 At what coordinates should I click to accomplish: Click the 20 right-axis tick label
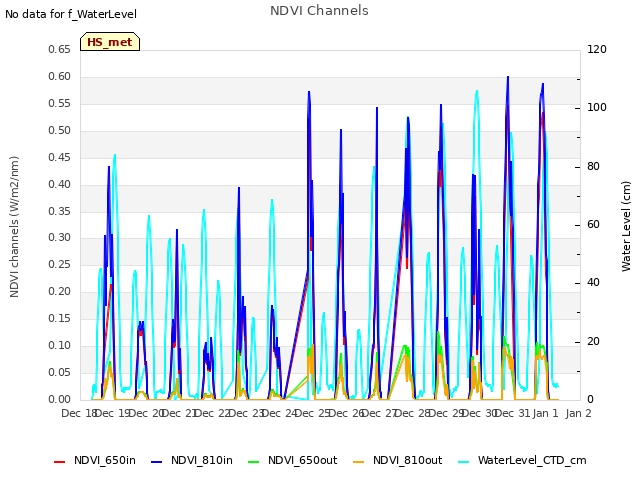coord(593,342)
